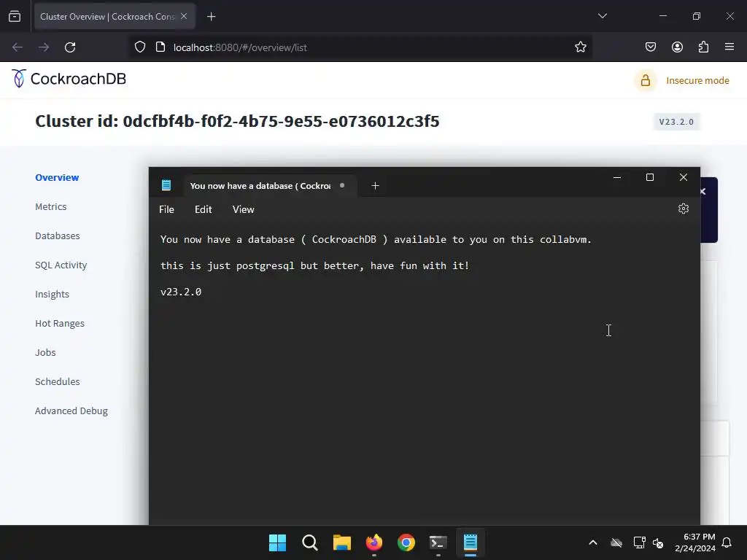This screenshot has width=747, height=560.
Task: Open a new Firefox tab
Action: click(211, 17)
